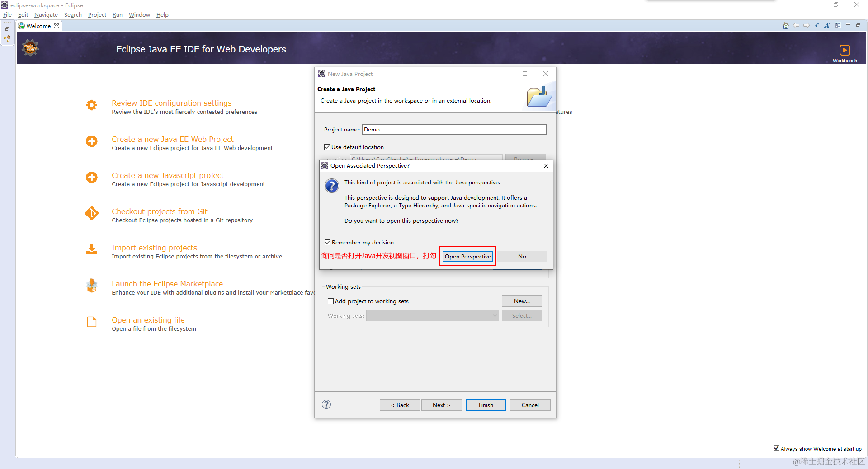Click Select... working sets button

tap(522, 316)
